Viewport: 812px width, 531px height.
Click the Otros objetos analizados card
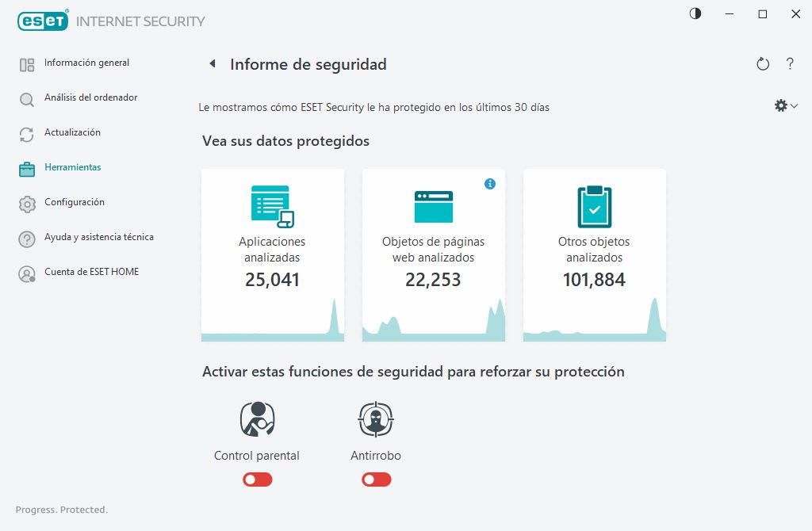click(x=594, y=254)
